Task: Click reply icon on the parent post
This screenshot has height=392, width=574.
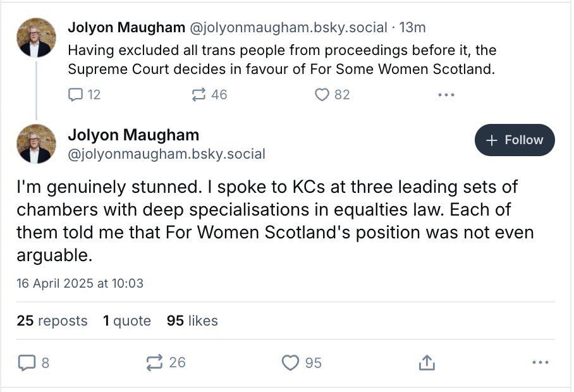Action: (x=76, y=95)
